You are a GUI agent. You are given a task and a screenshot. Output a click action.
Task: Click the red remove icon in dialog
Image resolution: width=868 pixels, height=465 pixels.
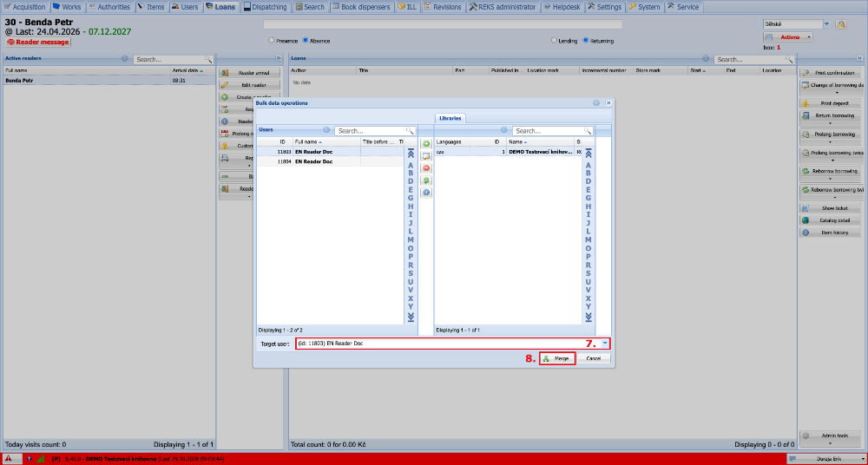click(426, 168)
